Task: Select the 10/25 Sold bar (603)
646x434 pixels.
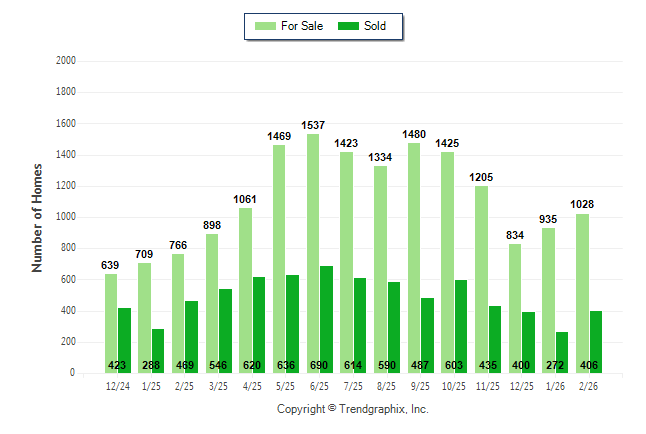Action: [461, 326]
